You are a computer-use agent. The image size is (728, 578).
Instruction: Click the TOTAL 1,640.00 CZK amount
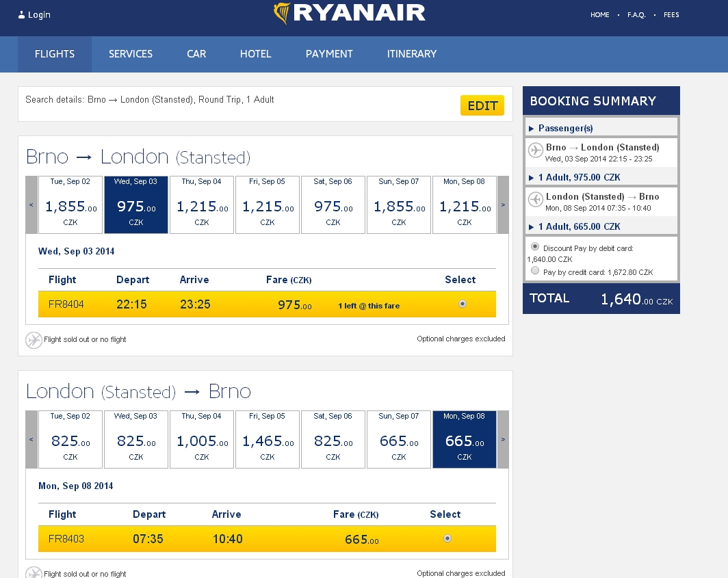tap(636, 300)
